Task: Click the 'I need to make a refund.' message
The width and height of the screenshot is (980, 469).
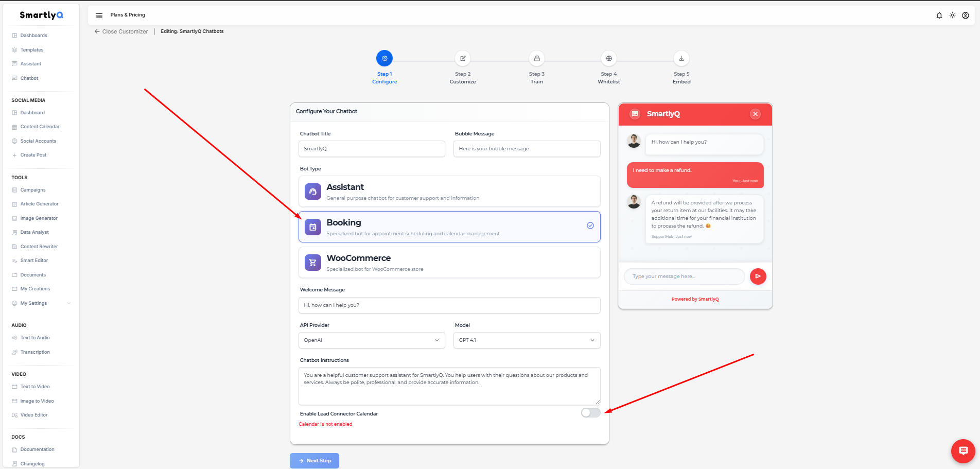Action: [695, 175]
